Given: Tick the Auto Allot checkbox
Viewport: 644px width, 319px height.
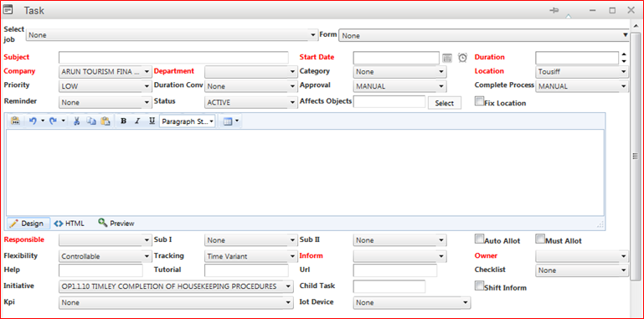Looking at the screenshot, I should 479,239.
